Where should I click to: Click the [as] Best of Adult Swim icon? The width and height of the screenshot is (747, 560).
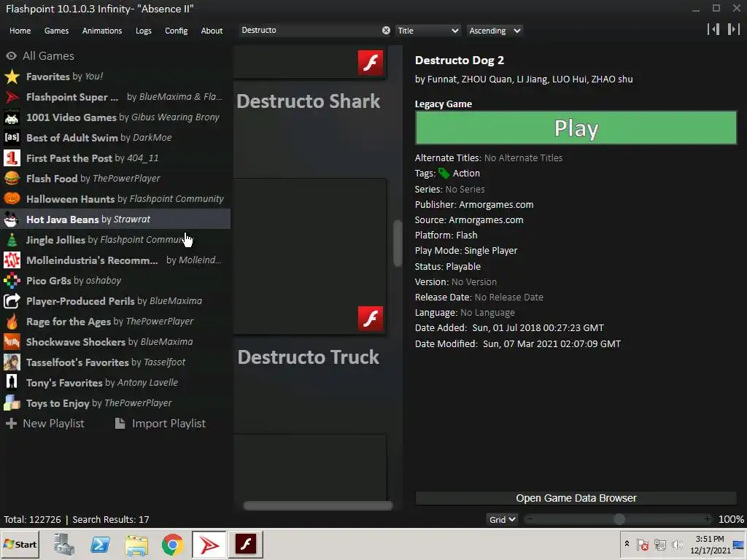coord(12,138)
